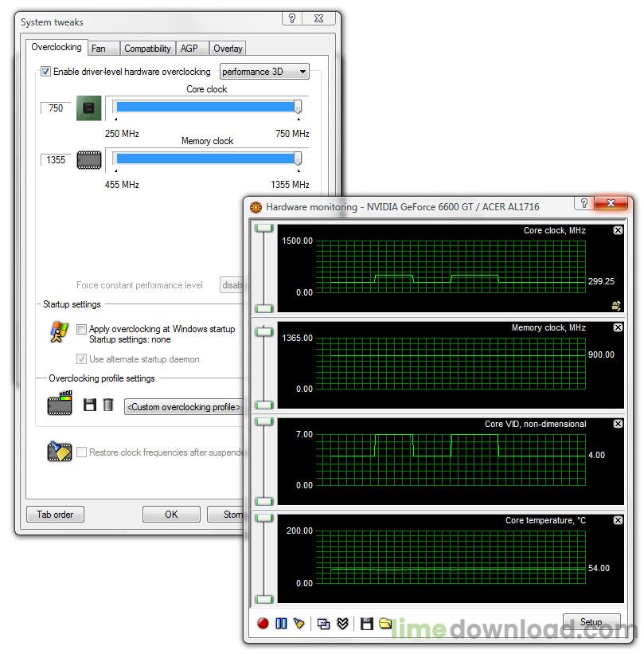Enable Apply overclocking at Windows startup
The image size is (644, 654).
pyautogui.click(x=81, y=329)
